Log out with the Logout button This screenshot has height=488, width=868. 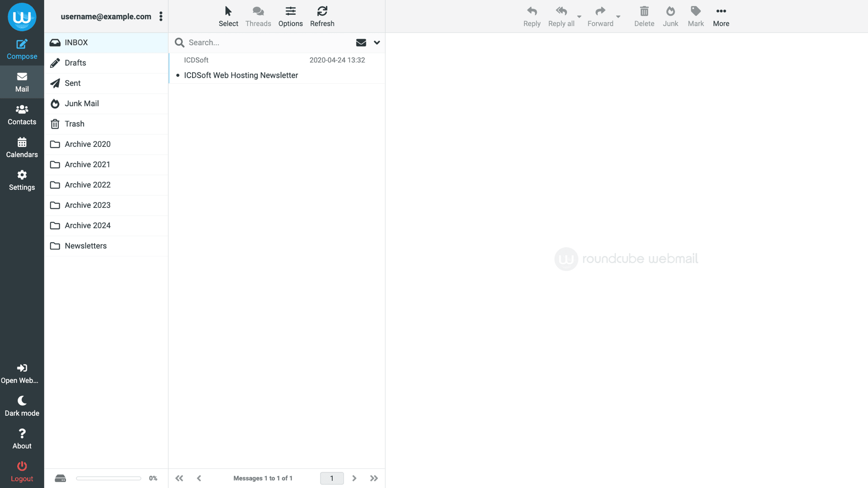coord(22,471)
